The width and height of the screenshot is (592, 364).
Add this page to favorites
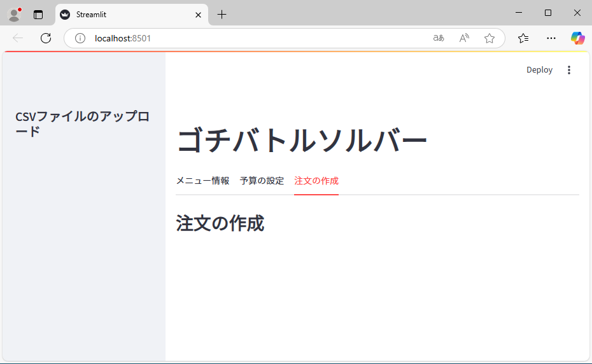click(x=490, y=38)
